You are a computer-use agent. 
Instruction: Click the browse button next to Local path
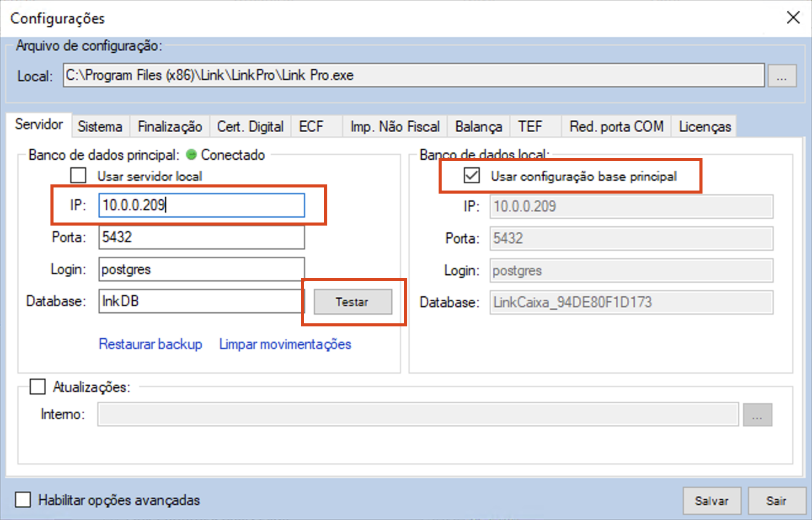782,76
